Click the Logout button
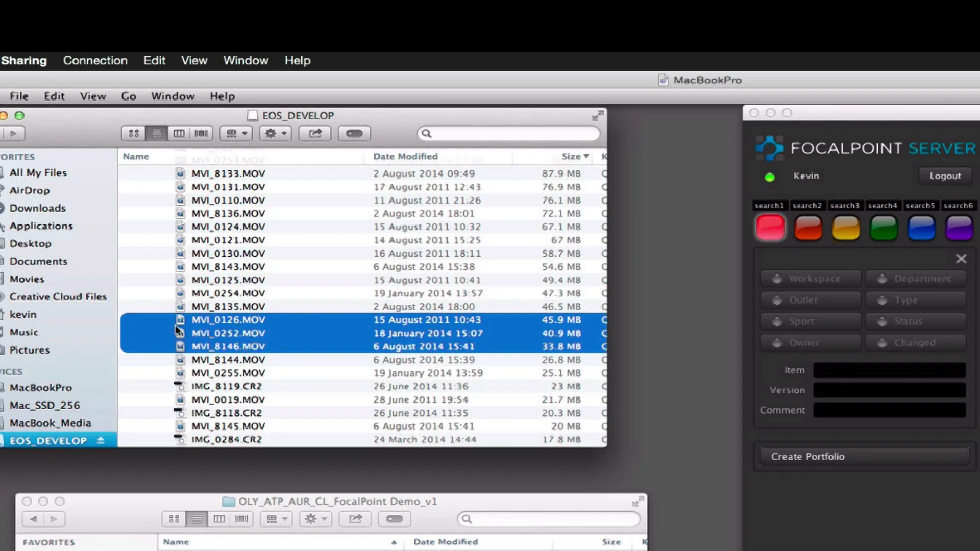This screenshot has width=980, height=551. pyautogui.click(x=945, y=176)
